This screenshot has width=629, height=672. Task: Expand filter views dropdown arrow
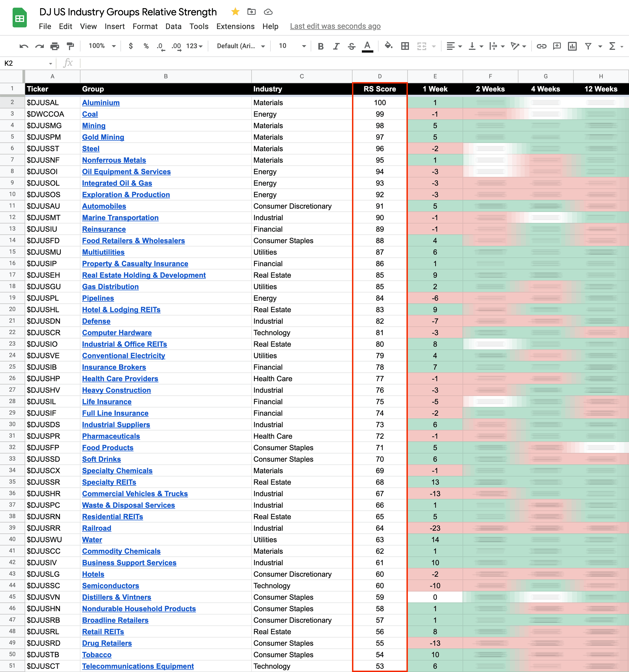pos(600,46)
